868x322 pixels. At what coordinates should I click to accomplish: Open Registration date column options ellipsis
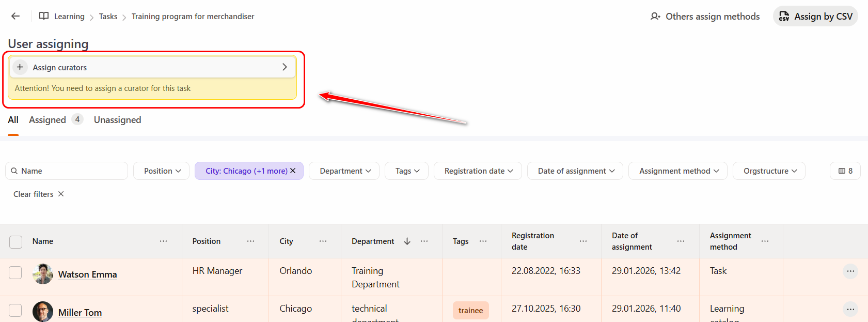[x=583, y=241]
